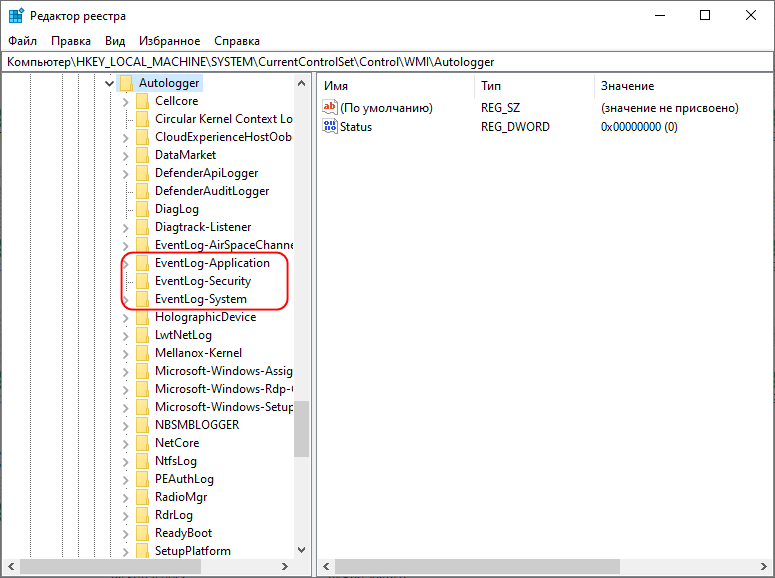775x578 pixels.
Task: Select the DefenderApiLogger key label
Action: tap(207, 173)
